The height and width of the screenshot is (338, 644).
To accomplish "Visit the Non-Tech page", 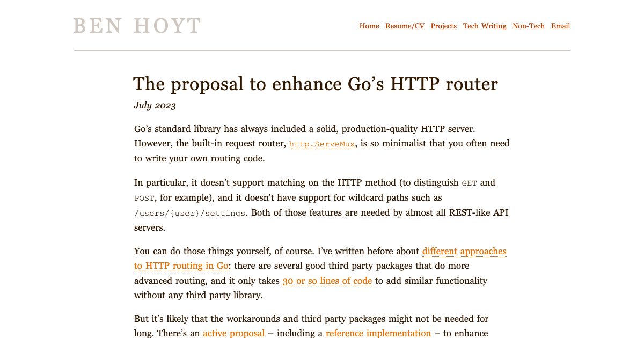I will click(x=528, y=26).
